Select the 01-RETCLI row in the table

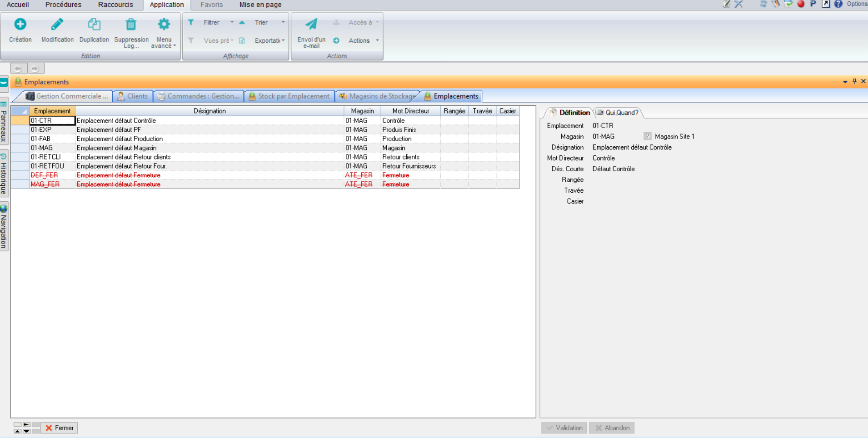pyautogui.click(x=46, y=157)
